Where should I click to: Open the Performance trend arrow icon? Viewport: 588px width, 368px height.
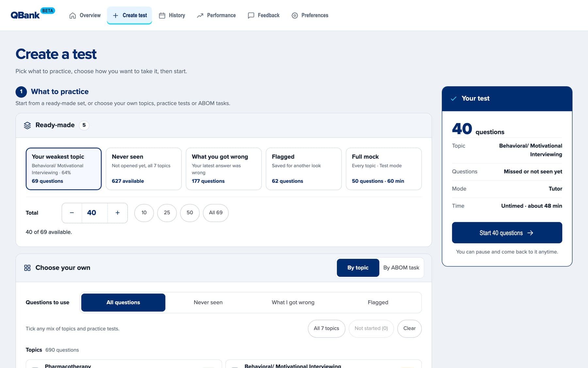(x=200, y=15)
